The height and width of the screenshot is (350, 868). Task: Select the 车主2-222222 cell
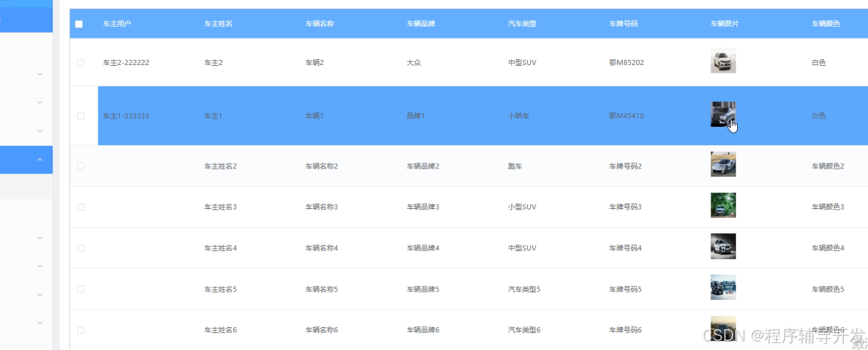point(126,63)
